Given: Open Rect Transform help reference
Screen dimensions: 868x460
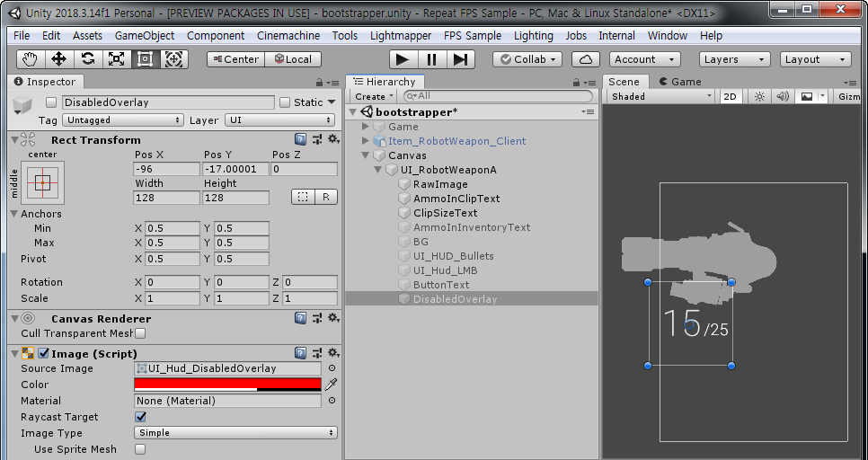Looking at the screenshot, I should click(301, 139).
